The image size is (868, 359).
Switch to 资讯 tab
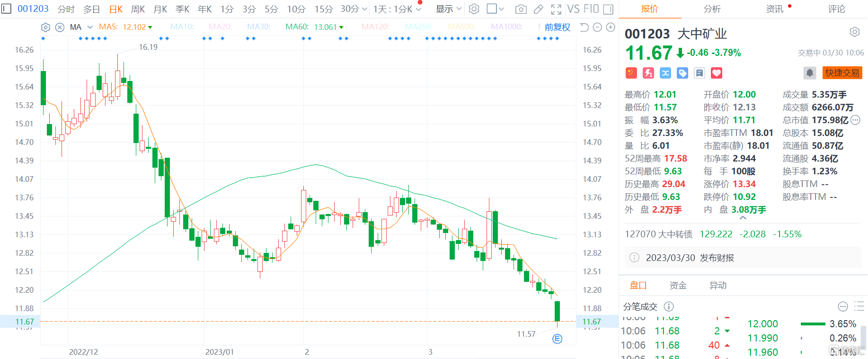(775, 9)
